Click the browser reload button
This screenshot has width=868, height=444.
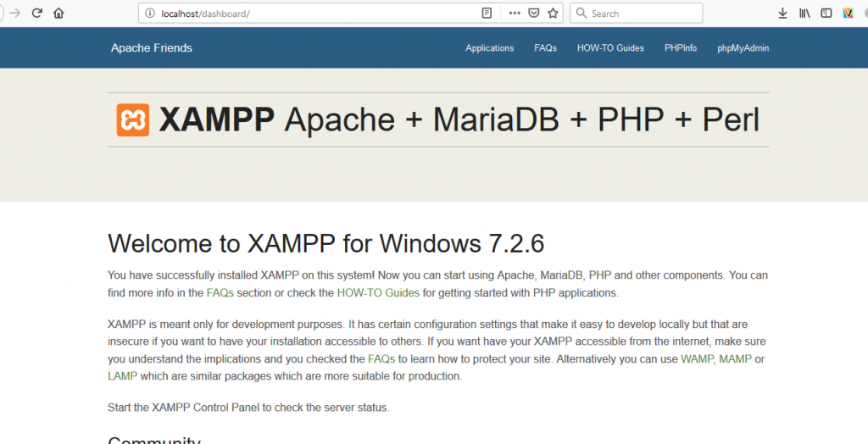click(x=37, y=14)
